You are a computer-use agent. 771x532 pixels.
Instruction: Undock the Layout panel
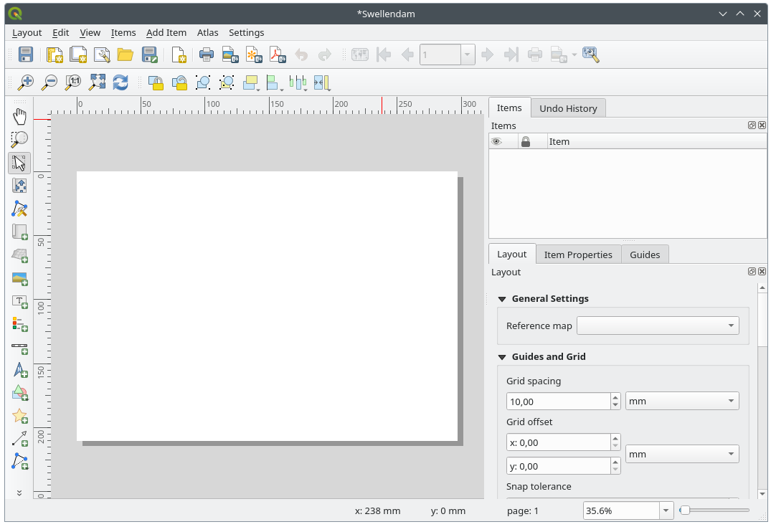coord(751,271)
